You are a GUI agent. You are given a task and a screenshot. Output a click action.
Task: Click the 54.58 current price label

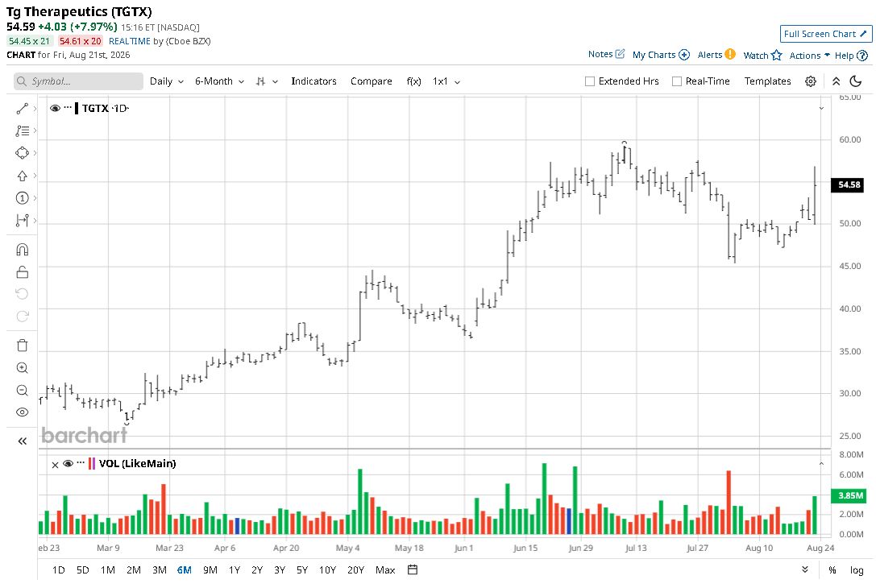pyautogui.click(x=849, y=184)
